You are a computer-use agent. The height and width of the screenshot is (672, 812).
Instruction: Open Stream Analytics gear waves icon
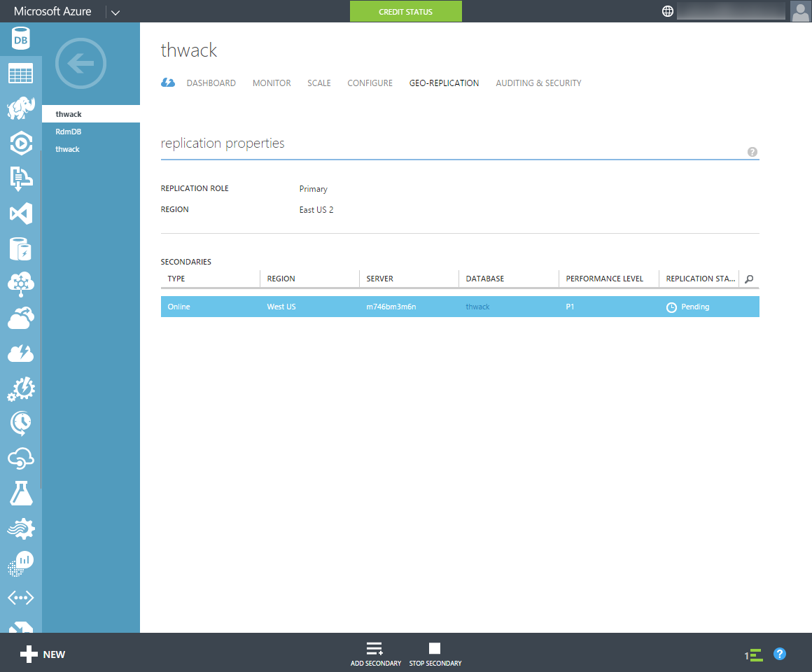pos(21,528)
